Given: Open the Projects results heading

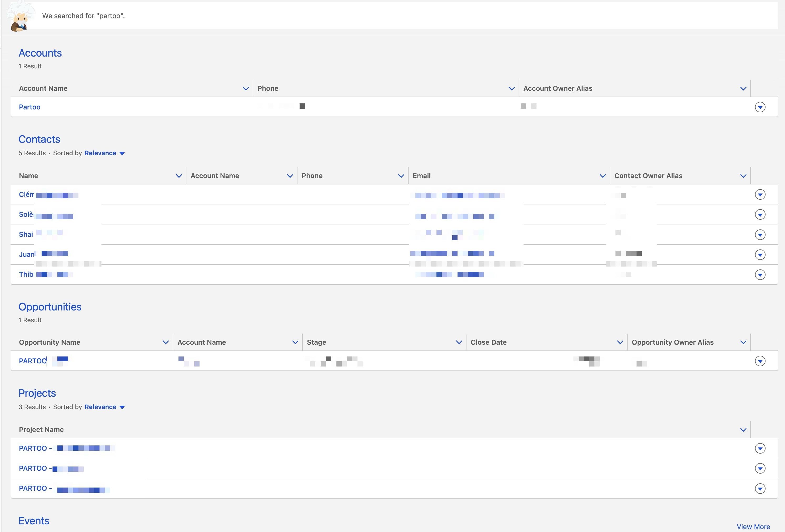Looking at the screenshot, I should [x=37, y=393].
